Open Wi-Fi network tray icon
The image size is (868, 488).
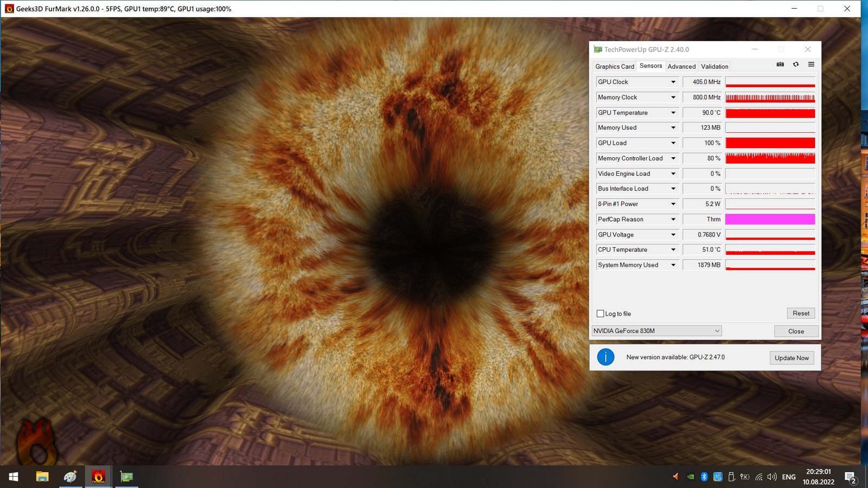tap(758, 477)
